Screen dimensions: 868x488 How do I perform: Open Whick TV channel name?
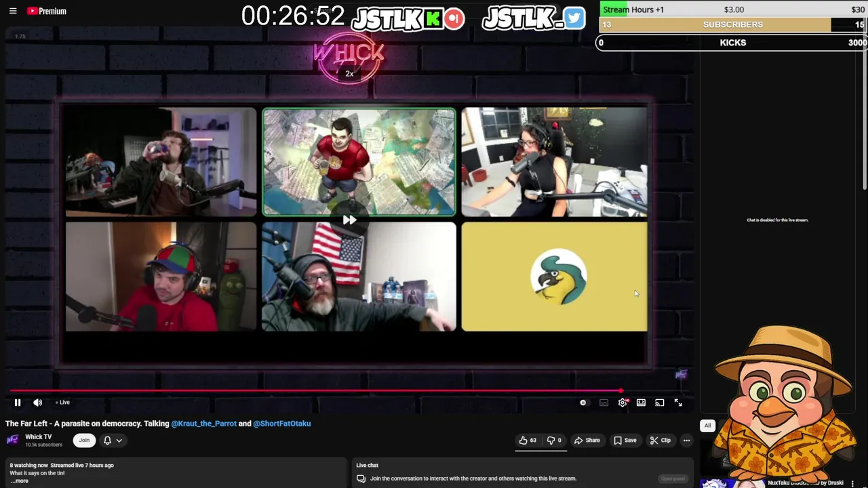[38, 437]
